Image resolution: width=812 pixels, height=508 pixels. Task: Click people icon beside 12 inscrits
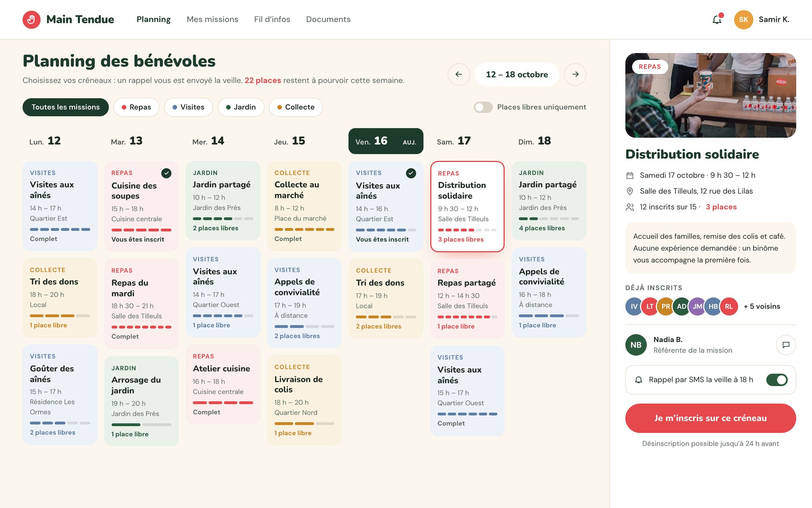630,207
